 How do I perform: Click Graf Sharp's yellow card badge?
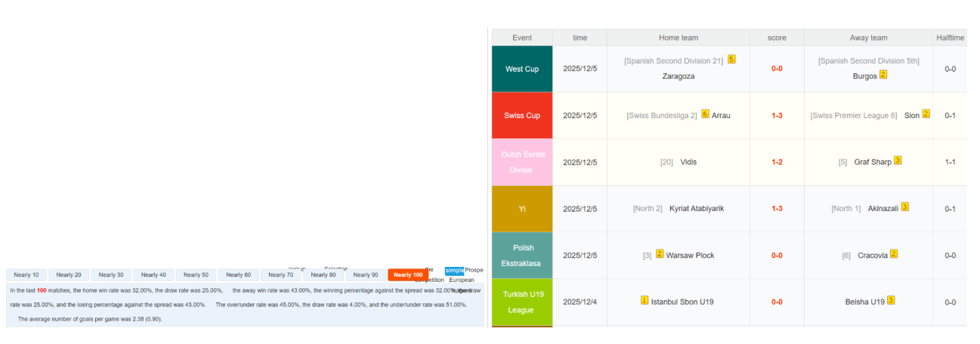(x=898, y=160)
